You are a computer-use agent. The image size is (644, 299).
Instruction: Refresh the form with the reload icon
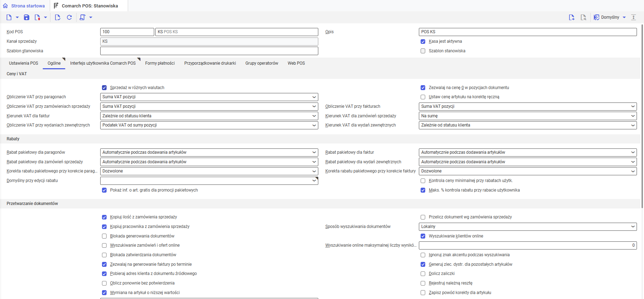69,17
